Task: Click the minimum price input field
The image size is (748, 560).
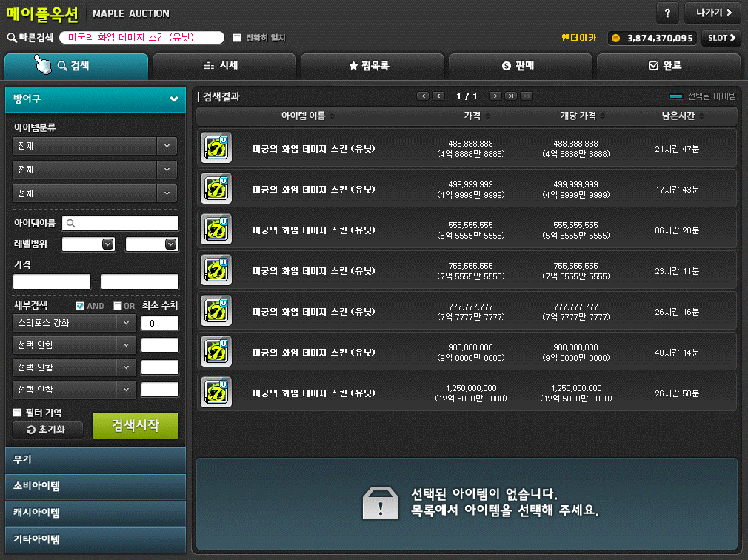Action: [52, 281]
